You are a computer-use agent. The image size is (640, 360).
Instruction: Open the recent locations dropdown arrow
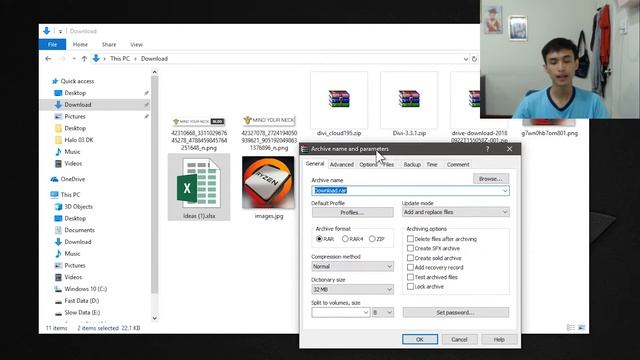pyautogui.click(x=74, y=59)
